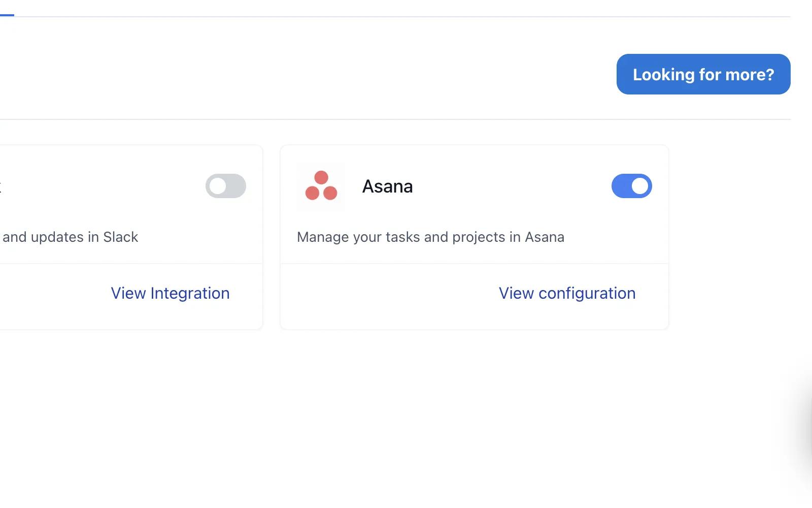This screenshot has height=508, width=812.
Task: Click the Asana card title
Action: [387, 186]
